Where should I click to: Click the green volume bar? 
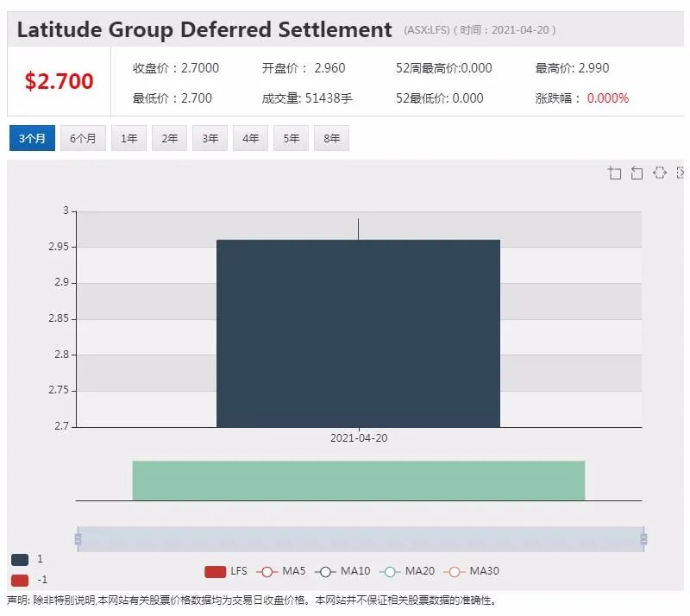(x=359, y=481)
